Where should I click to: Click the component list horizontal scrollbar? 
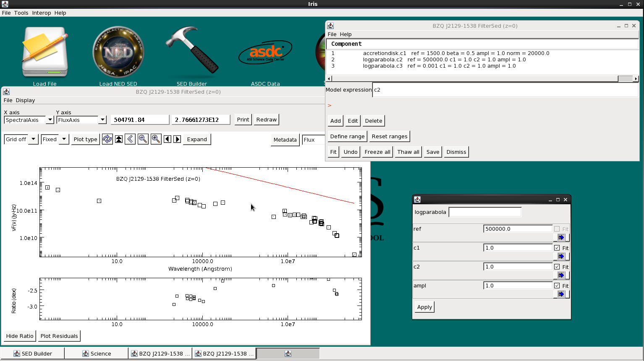482,79
